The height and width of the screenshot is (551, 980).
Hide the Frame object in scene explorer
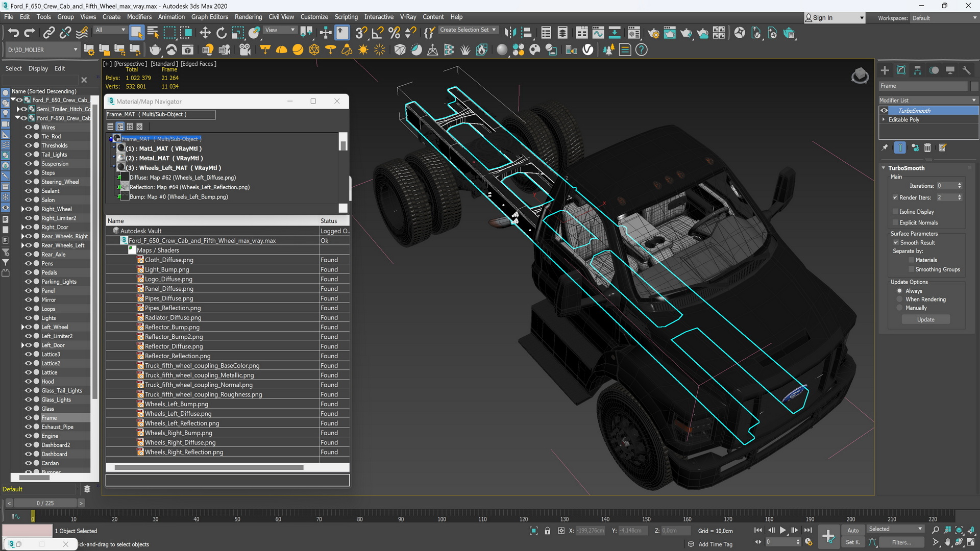(29, 418)
